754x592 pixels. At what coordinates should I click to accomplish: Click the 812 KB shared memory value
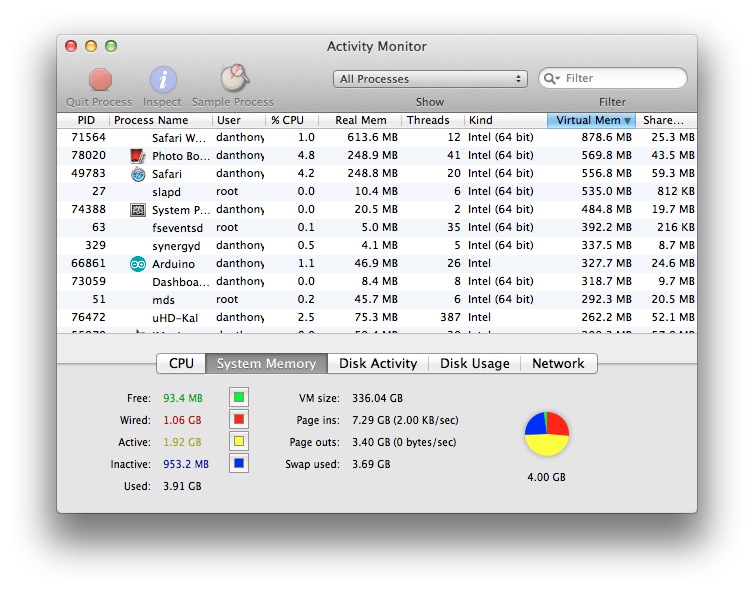[x=676, y=191]
